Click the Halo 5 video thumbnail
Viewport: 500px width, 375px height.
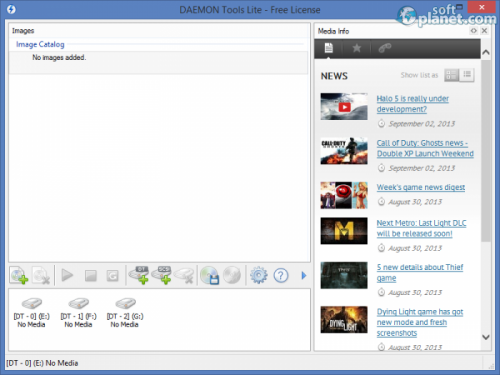(x=344, y=106)
